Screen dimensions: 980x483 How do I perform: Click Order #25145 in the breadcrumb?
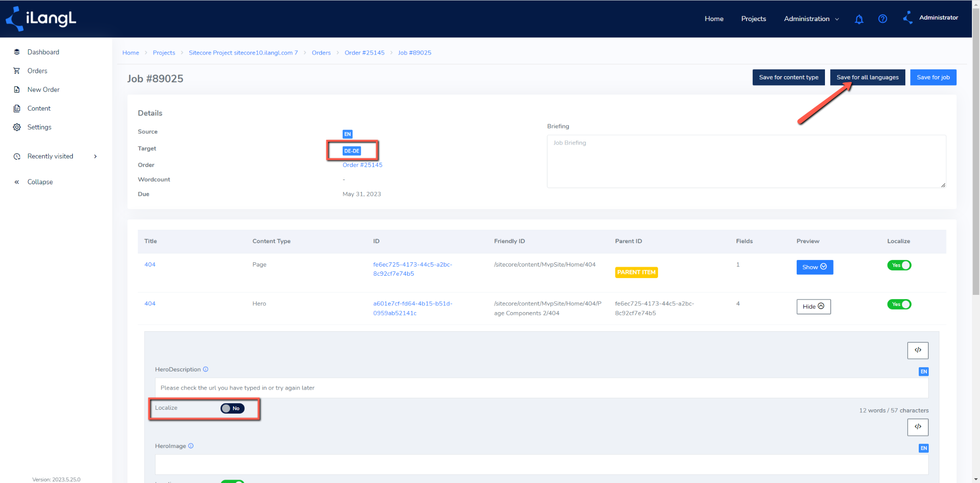[364, 53]
